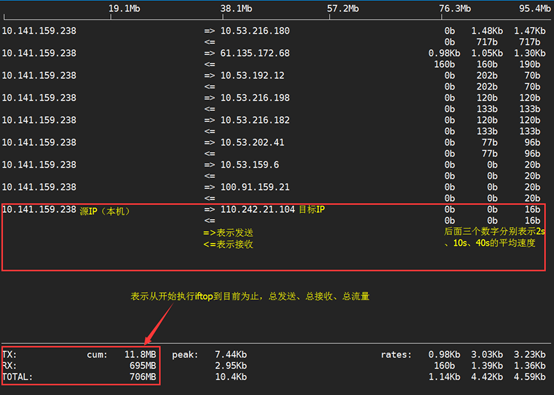The height and width of the screenshot is (395, 554).
Task: Select destination IP 61.135.172.68
Action: 255,53
